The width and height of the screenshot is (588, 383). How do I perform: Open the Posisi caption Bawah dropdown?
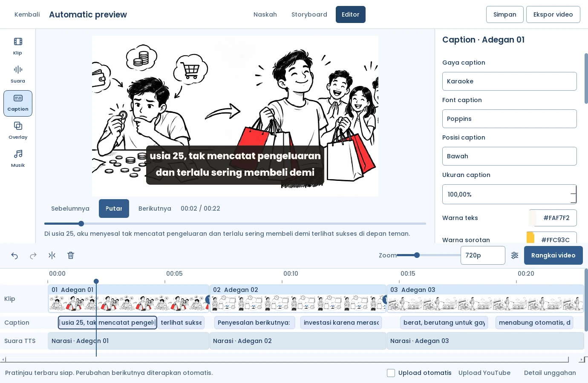[x=509, y=156]
